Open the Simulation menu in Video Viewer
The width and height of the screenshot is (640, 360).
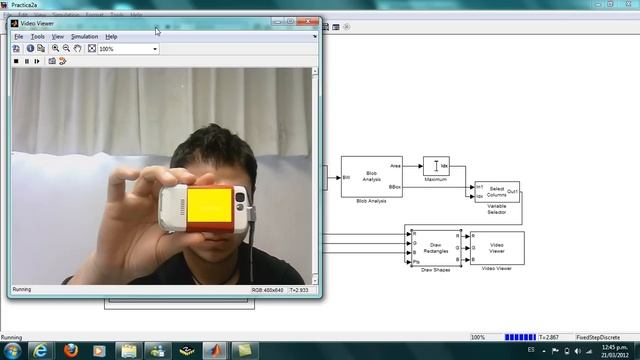click(x=84, y=37)
